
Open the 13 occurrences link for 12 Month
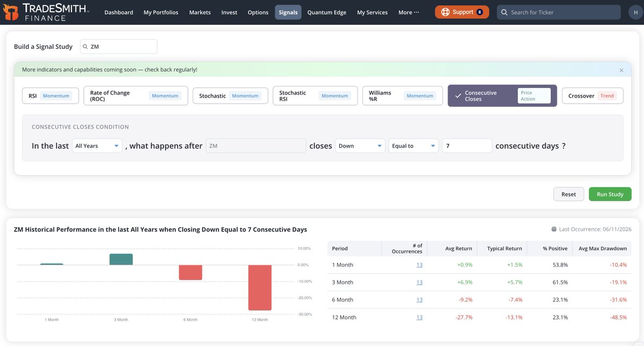coord(419,317)
